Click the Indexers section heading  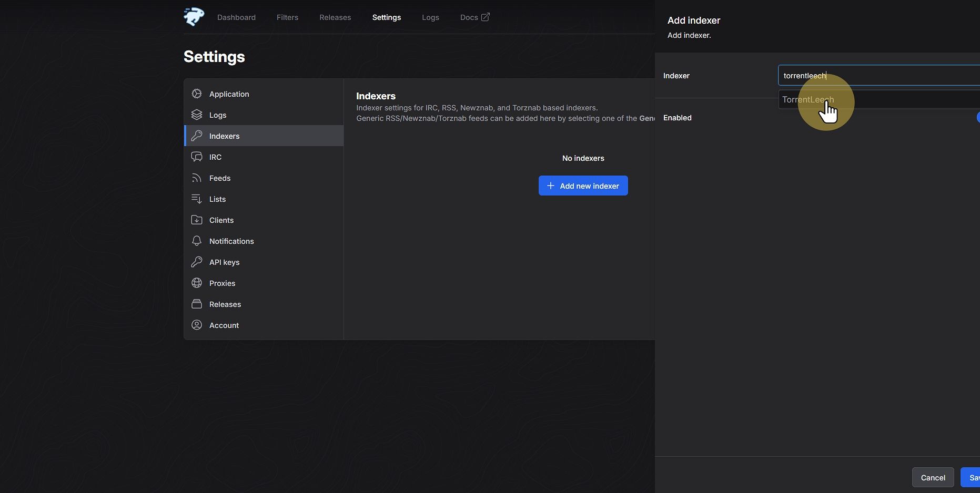coord(376,96)
